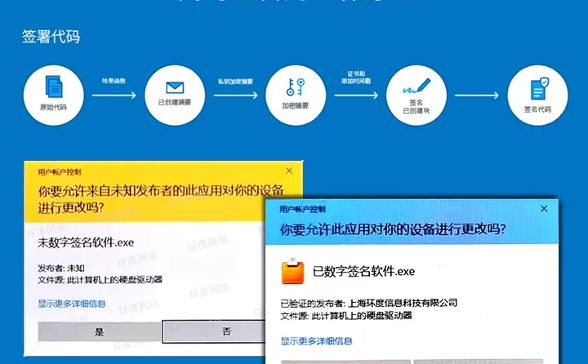588x364 pixels.
Task: Click 已数字签名软件.exe file name
Action: click(x=363, y=271)
